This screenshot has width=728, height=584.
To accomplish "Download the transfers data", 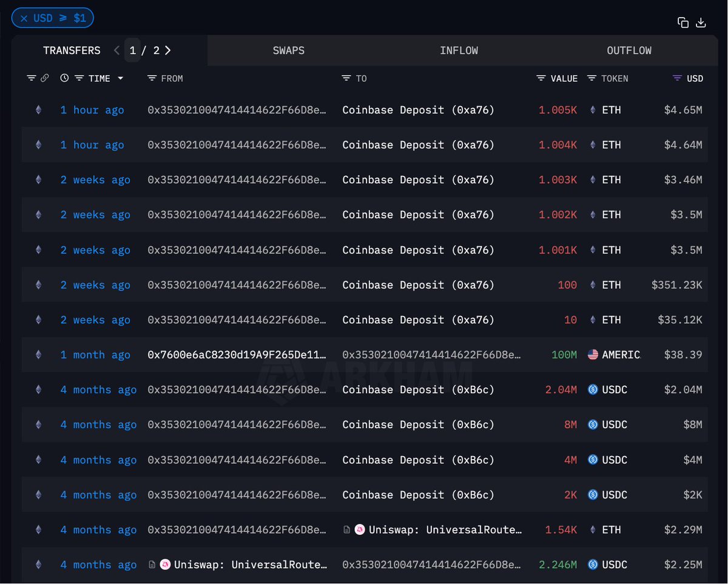I will (701, 22).
